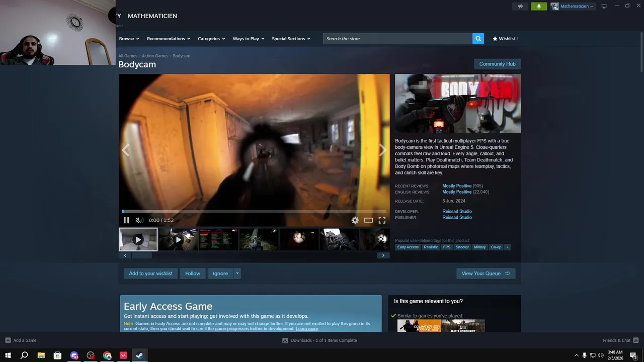The width and height of the screenshot is (644, 362).
Task: Switch to Big Picture mode monitor icon
Action: (x=604, y=6)
